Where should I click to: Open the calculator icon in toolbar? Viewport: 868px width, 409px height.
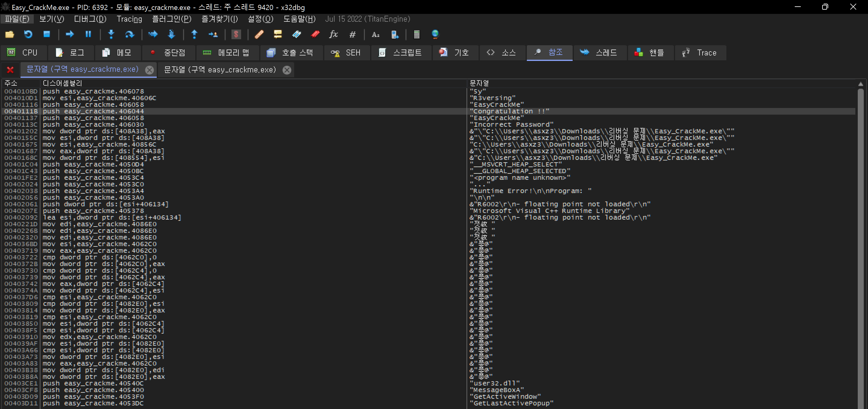point(417,34)
